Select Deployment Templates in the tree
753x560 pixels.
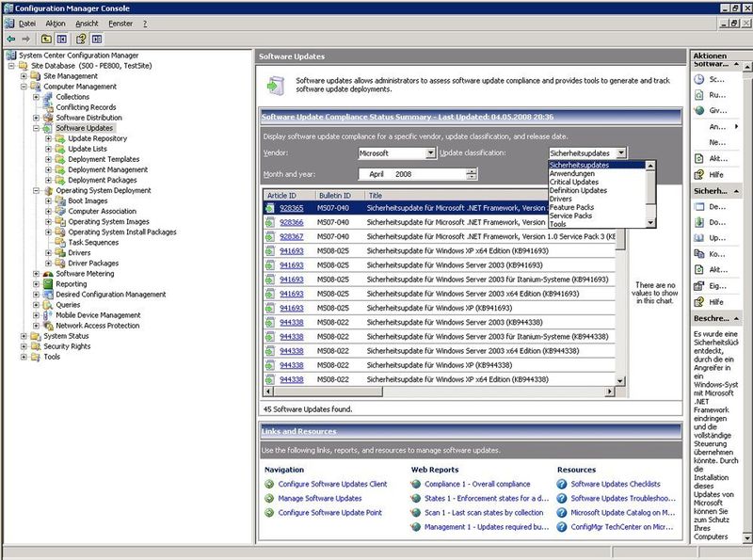pyautogui.click(x=104, y=159)
